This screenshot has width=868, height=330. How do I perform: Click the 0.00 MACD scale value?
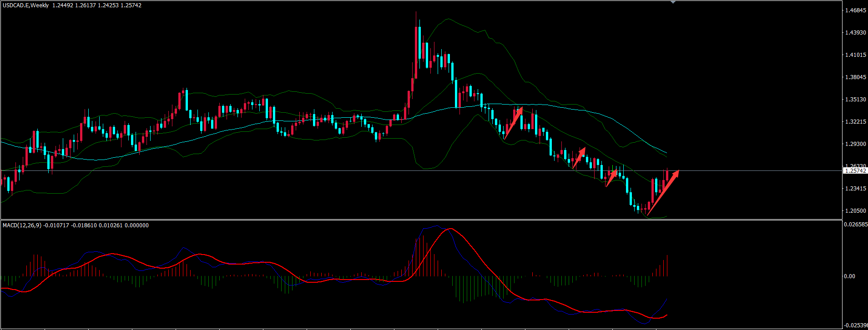coord(849,276)
